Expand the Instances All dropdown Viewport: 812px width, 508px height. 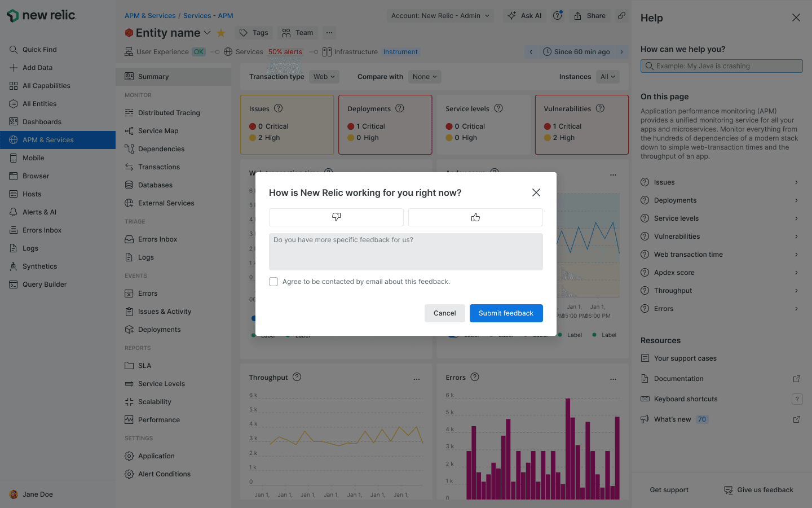608,76
